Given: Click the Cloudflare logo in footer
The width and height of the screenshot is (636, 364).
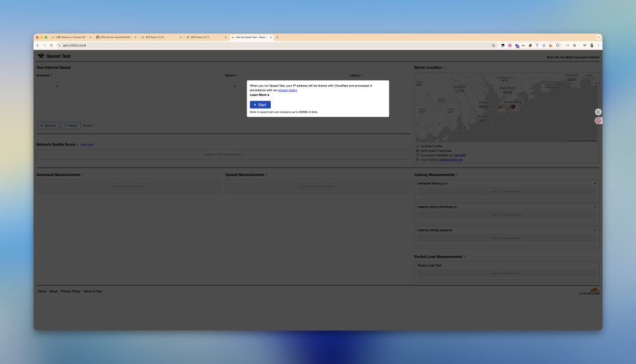Looking at the screenshot, I should tap(589, 291).
